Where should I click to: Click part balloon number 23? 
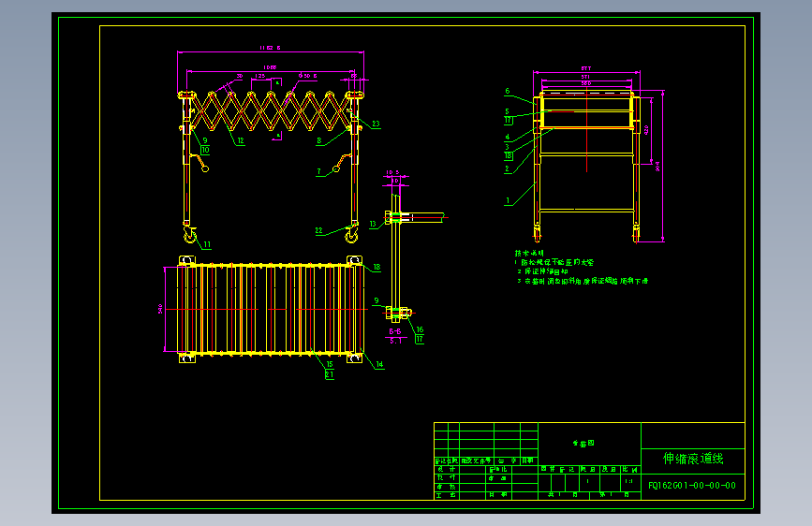pos(376,124)
